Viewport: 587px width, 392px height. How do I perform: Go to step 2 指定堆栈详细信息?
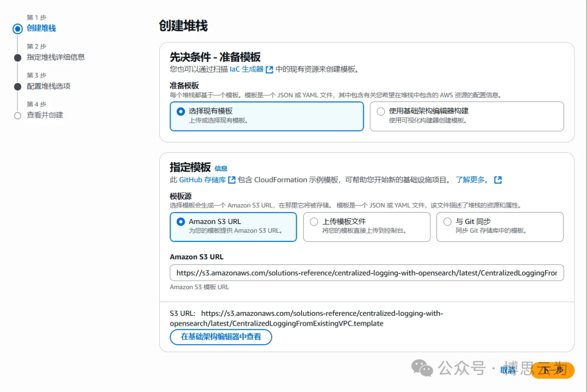coord(56,57)
